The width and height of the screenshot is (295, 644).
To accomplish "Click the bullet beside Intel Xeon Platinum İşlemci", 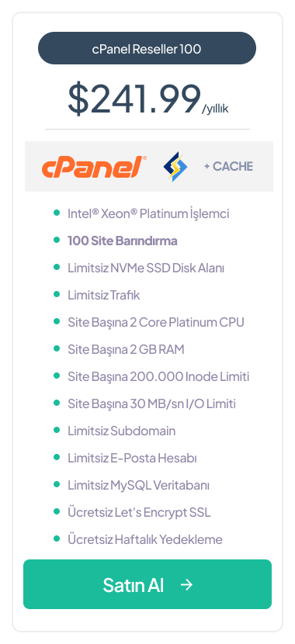I will coord(57,213).
